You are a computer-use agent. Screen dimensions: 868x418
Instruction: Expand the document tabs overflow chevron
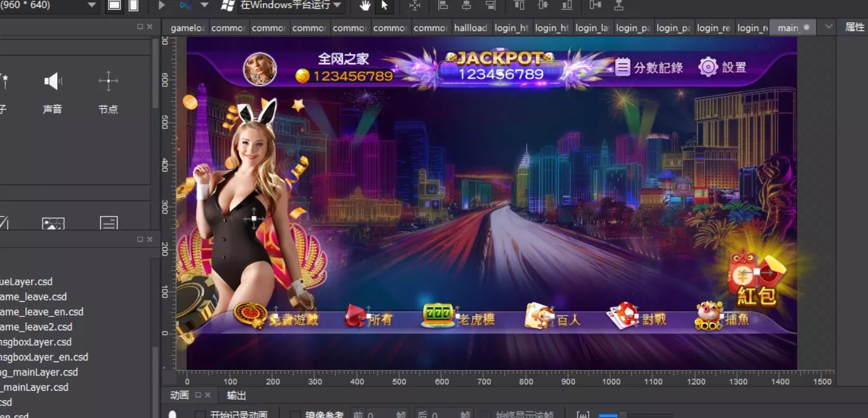click(828, 27)
